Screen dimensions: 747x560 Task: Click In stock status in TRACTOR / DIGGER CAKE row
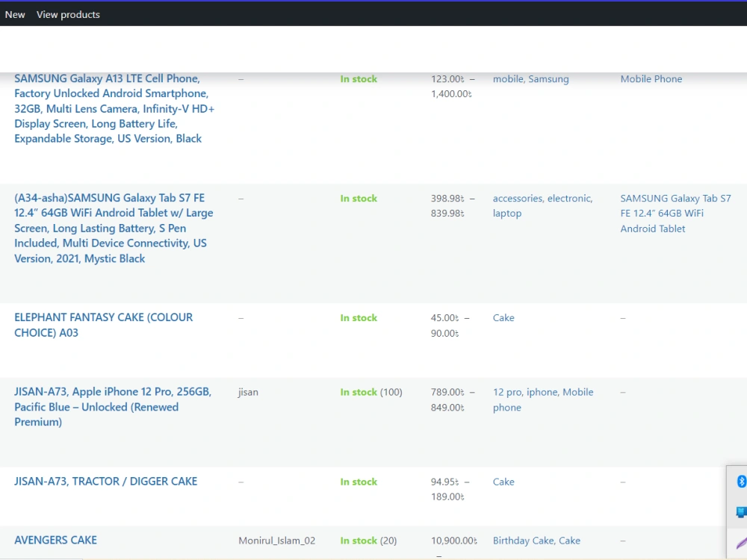(x=359, y=482)
